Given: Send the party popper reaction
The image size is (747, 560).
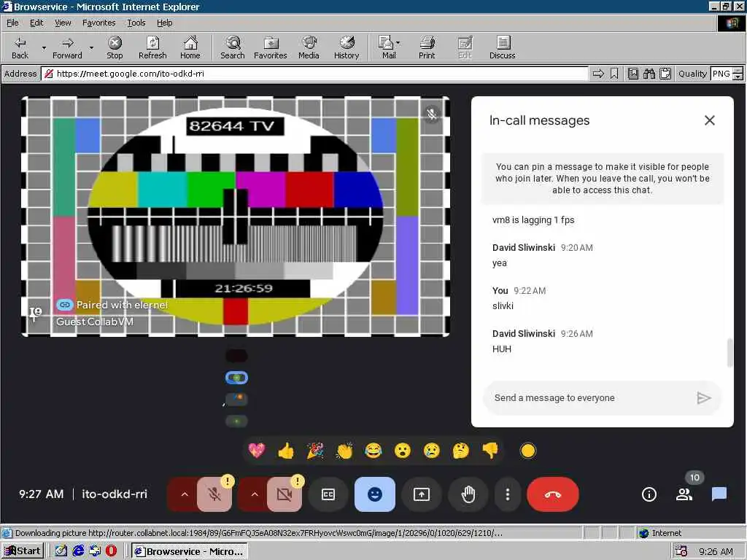Looking at the screenshot, I should tap(315, 451).
